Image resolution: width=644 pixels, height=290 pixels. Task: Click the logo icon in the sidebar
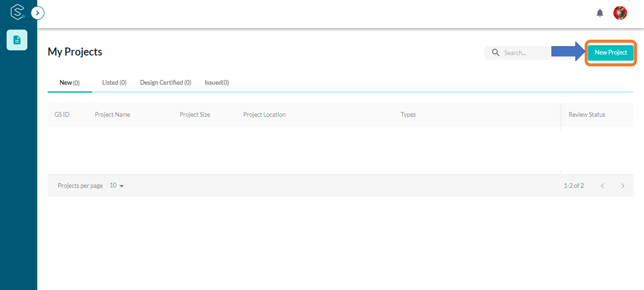coord(18,12)
